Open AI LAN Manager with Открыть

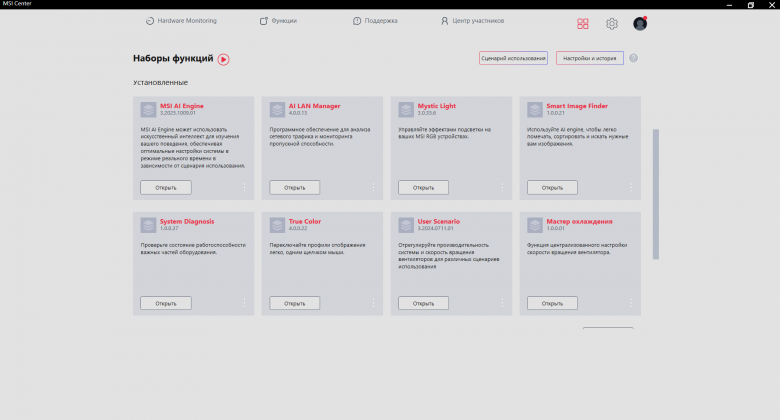tap(294, 188)
